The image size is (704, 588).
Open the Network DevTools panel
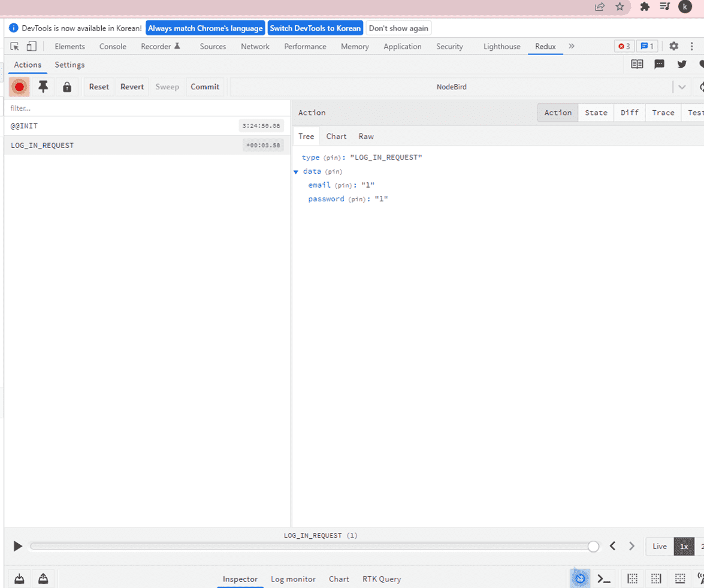click(x=255, y=46)
